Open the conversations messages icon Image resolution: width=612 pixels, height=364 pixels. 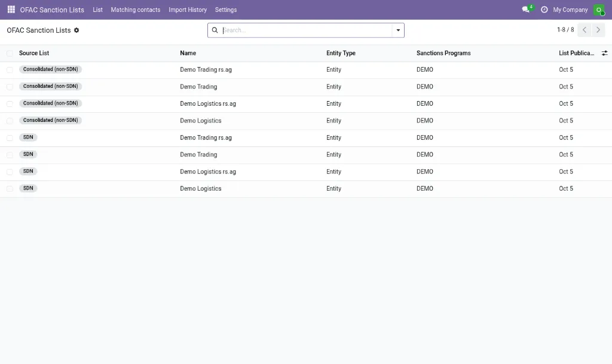(526, 10)
